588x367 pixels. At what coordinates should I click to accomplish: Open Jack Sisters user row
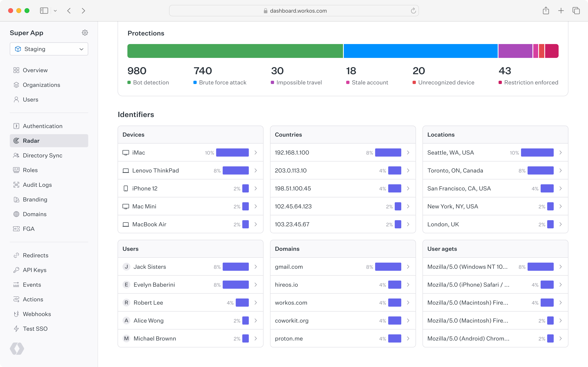point(150,267)
